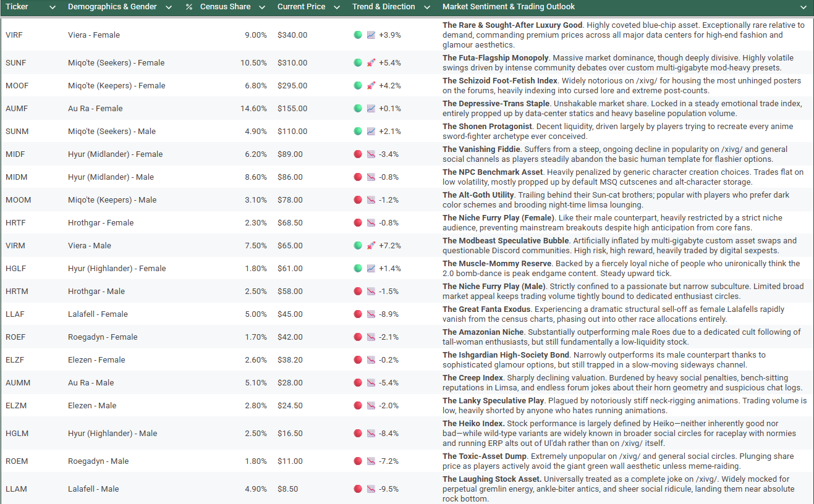This screenshot has height=504, width=814.
Task: Click the downward chart icon in the AUMM row
Action: [x=371, y=383]
